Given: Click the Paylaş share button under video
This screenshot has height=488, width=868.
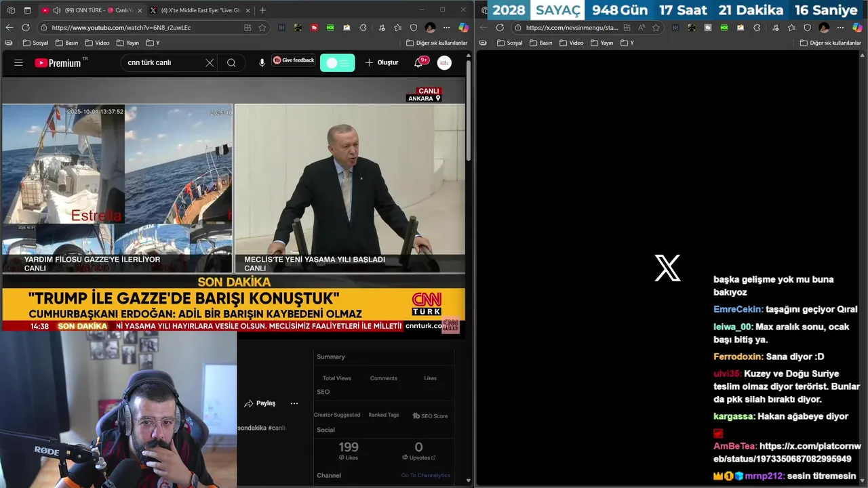Looking at the screenshot, I should (x=260, y=403).
